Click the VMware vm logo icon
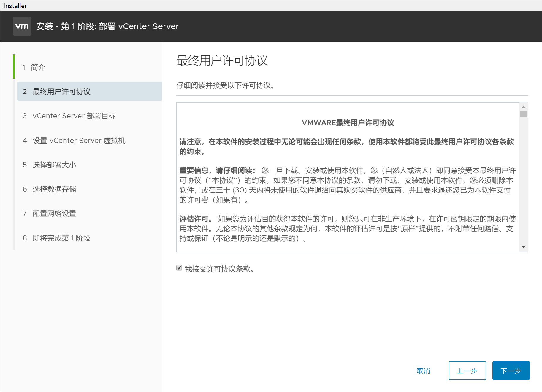542x392 pixels. coord(22,26)
